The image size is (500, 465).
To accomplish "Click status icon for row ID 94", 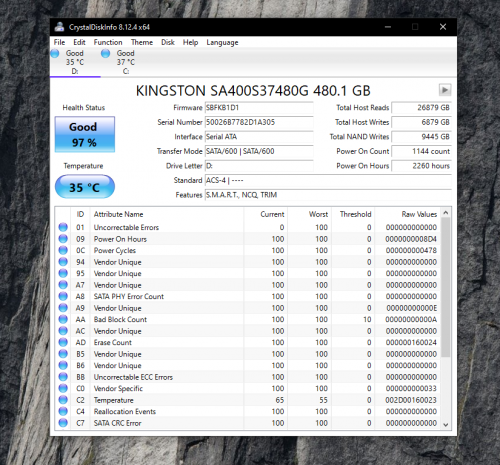I will (x=63, y=262).
